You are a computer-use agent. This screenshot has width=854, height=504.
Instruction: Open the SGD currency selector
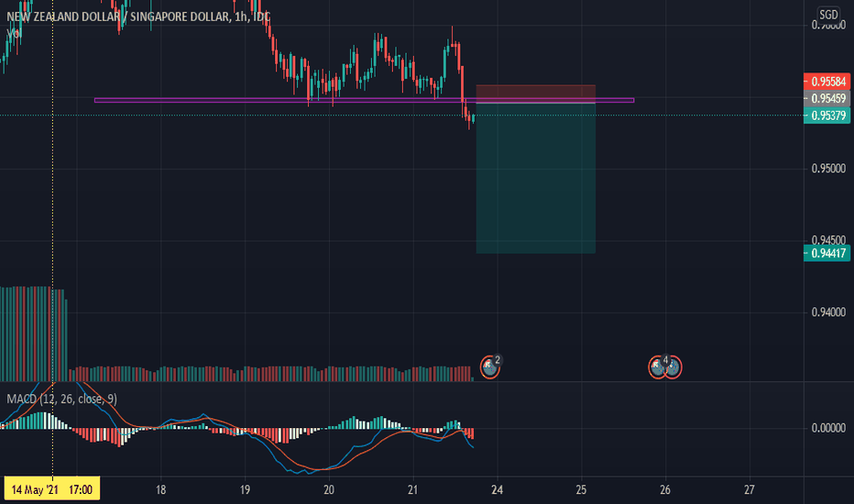828,15
